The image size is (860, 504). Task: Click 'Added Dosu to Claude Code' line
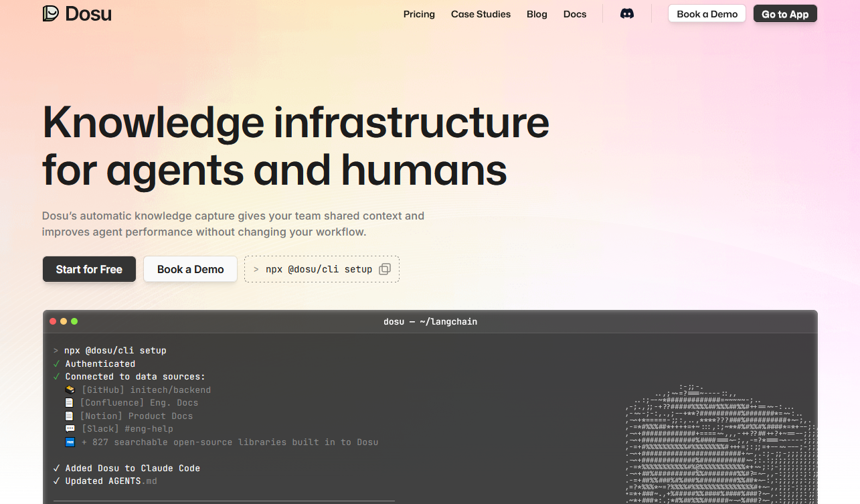click(126, 468)
